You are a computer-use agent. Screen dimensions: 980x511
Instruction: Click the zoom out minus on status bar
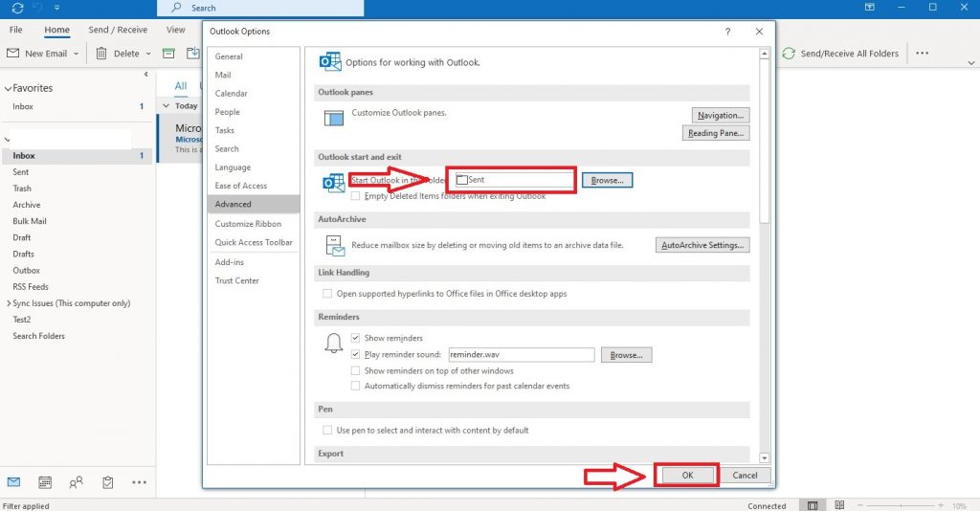pos(860,505)
